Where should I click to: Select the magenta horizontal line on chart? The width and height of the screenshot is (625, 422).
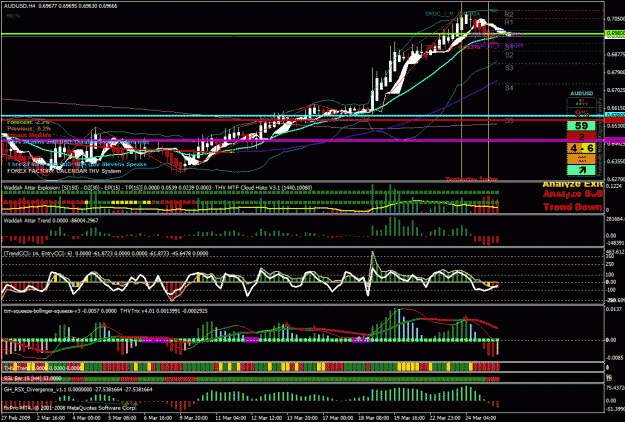click(303, 140)
